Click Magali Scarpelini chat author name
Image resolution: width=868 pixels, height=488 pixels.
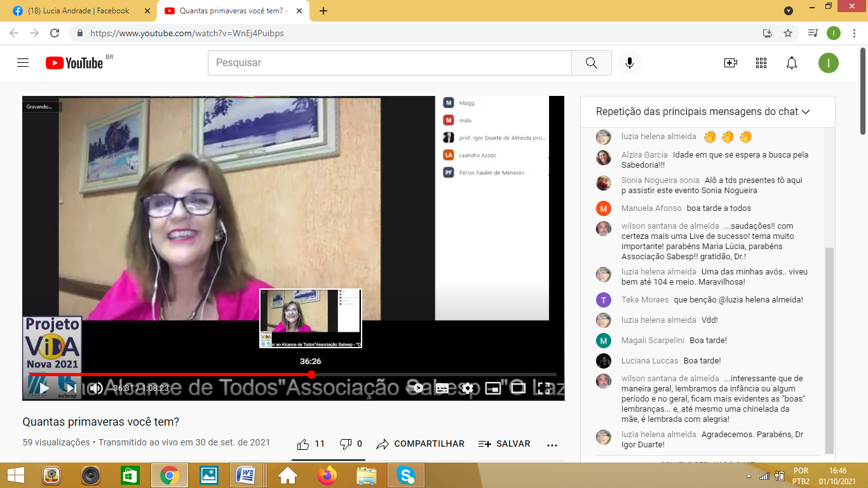pos(653,341)
